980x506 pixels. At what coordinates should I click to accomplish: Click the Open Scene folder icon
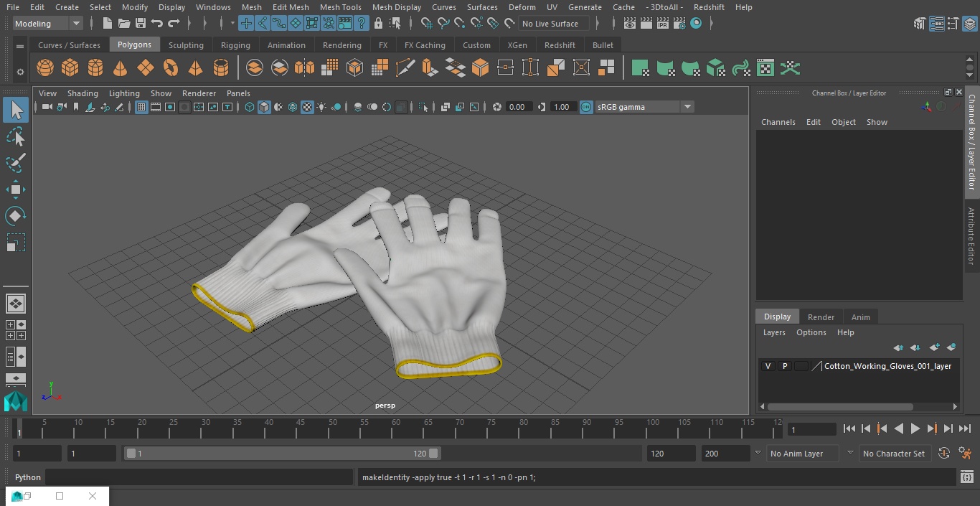pos(124,24)
